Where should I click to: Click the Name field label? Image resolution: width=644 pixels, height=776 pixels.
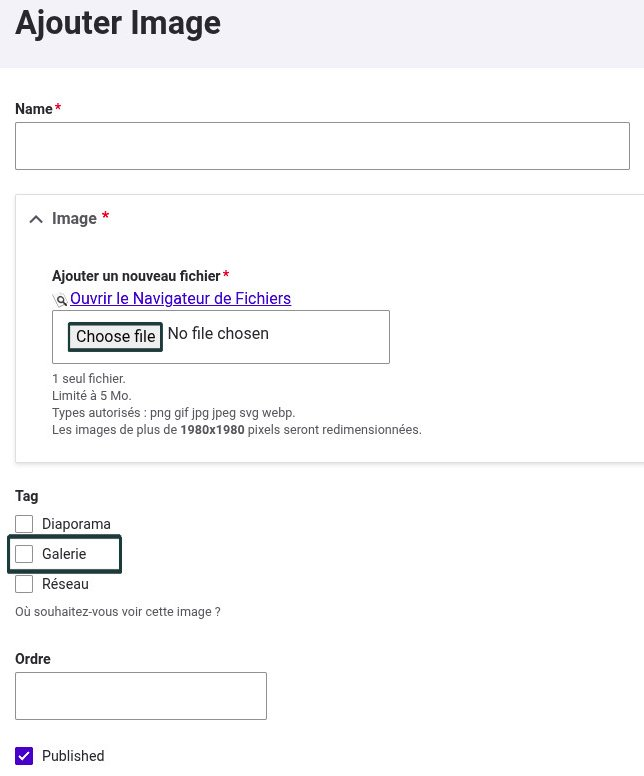[x=34, y=109]
